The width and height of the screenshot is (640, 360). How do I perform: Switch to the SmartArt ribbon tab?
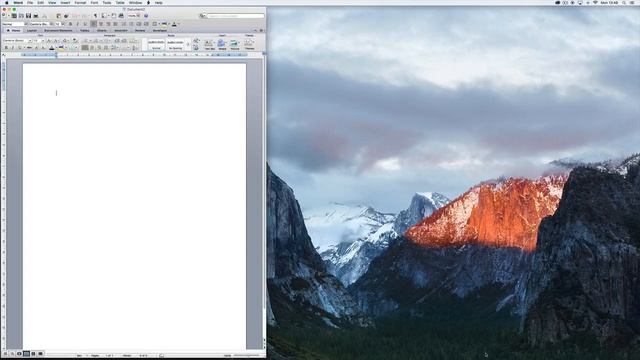tap(121, 30)
